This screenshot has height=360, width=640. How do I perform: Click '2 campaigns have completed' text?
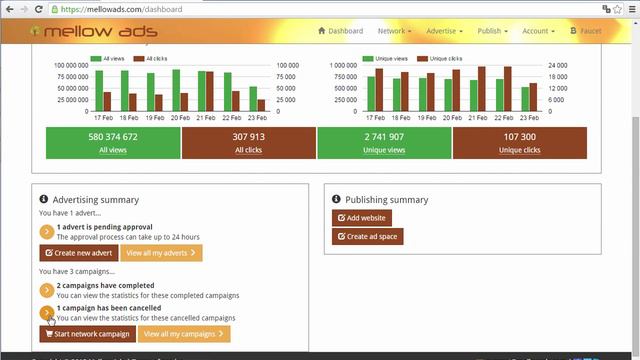pyautogui.click(x=105, y=285)
